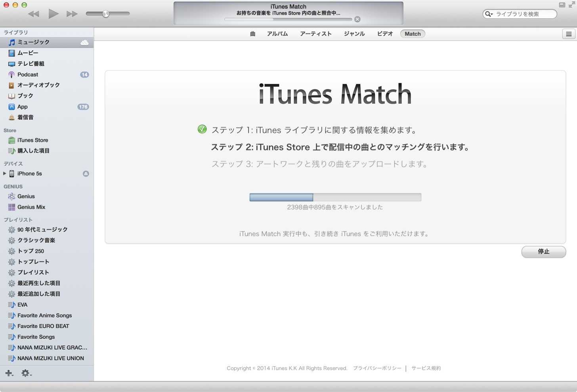
Task: Click the add playlist plus button
Action: [x=9, y=373]
